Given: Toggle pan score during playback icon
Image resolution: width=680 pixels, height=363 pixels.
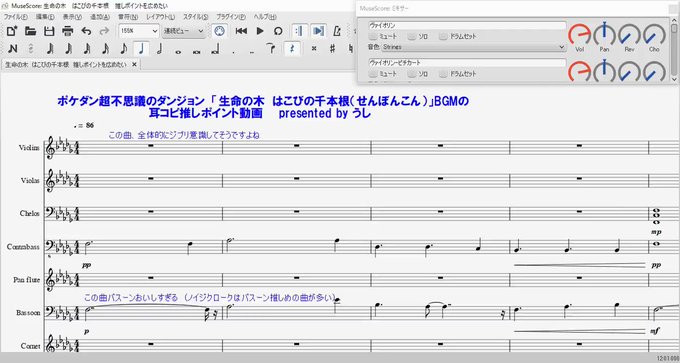Looking at the screenshot, I should tap(318, 31).
